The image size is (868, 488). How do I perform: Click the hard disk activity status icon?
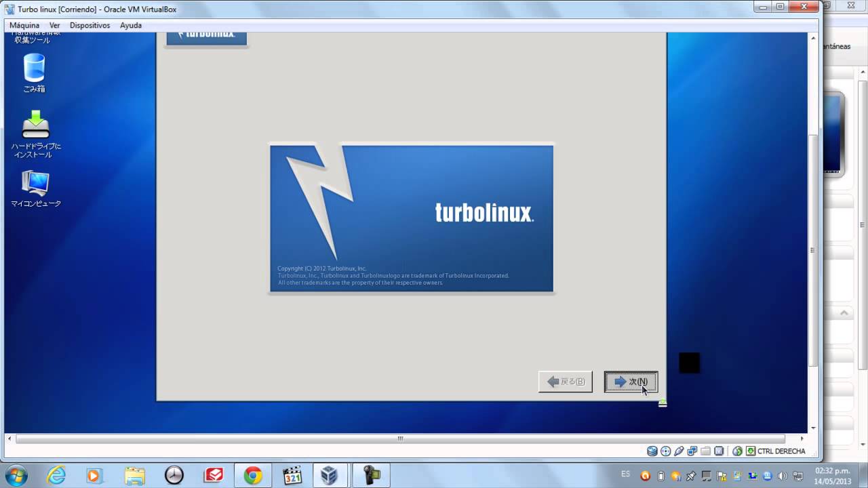652,451
